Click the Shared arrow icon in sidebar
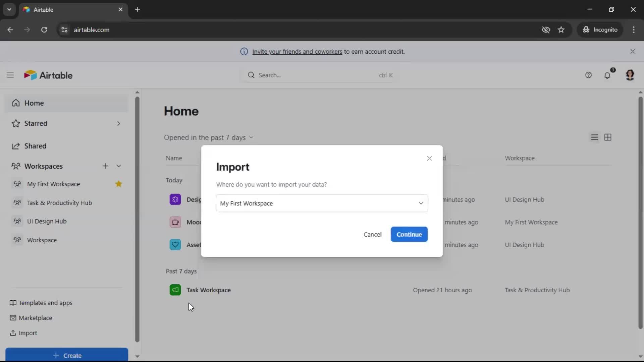The width and height of the screenshot is (644, 362). point(16,146)
